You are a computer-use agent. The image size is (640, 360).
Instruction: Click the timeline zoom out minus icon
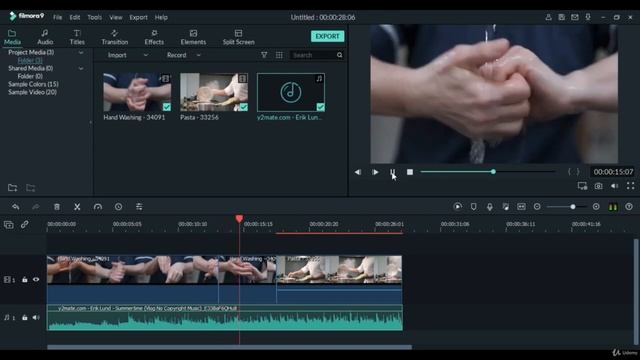(x=537, y=207)
